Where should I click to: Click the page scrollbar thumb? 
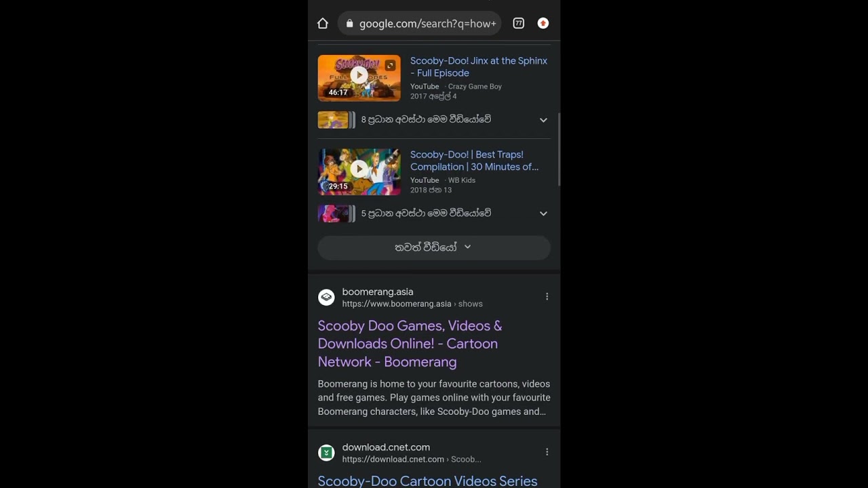point(559,149)
